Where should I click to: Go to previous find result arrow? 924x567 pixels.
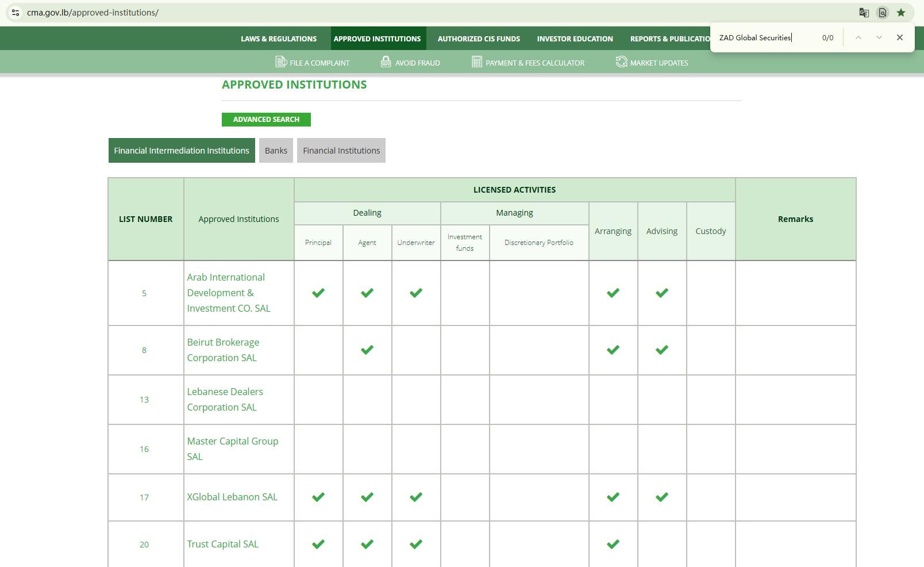pos(858,37)
